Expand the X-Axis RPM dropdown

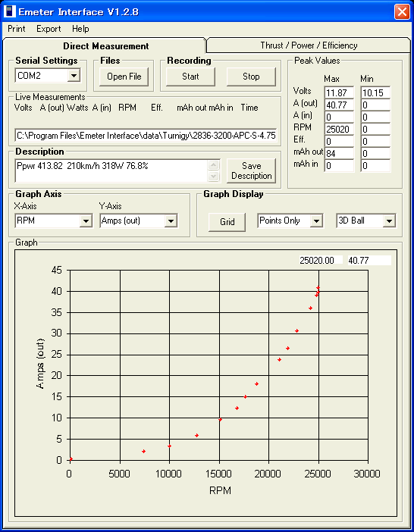(86, 221)
